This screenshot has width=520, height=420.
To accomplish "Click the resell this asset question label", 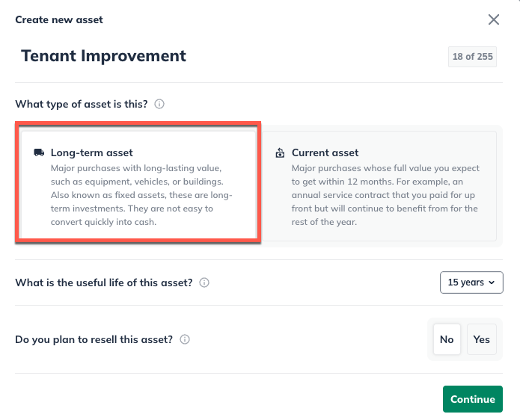I will coord(94,339).
